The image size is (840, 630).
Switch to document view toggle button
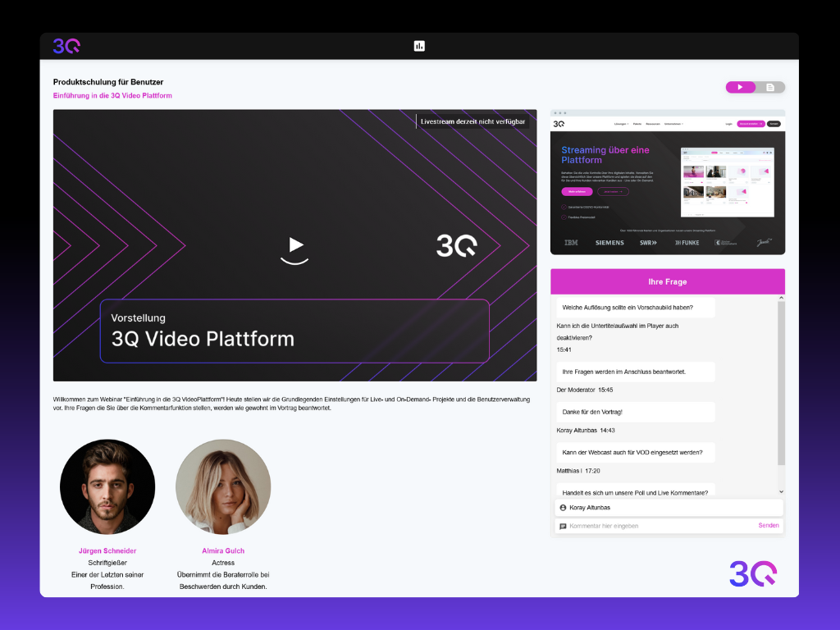tap(770, 87)
